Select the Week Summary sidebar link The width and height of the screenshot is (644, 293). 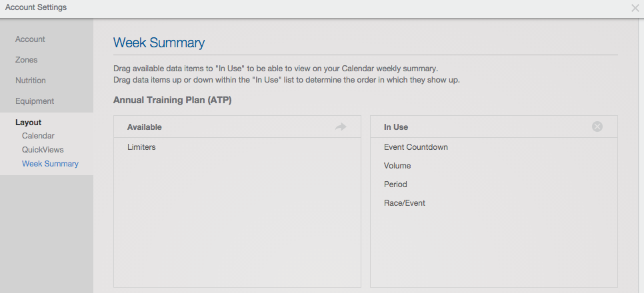coord(50,164)
